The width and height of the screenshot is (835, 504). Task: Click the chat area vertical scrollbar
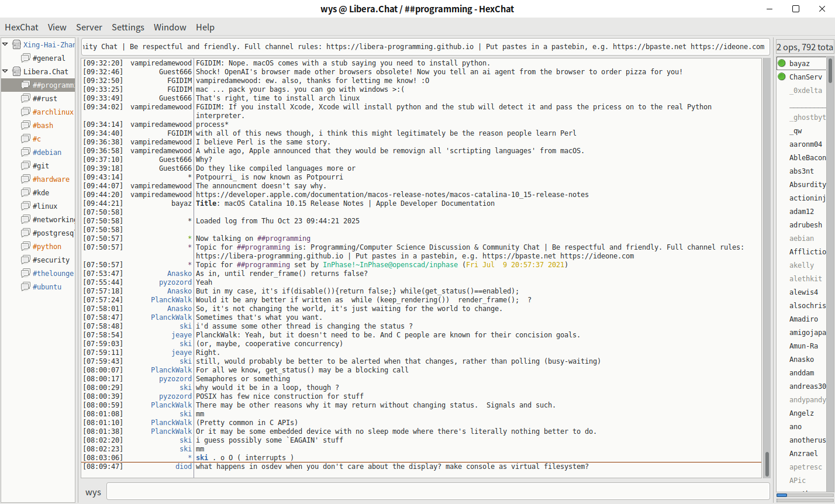coord(767,263)
